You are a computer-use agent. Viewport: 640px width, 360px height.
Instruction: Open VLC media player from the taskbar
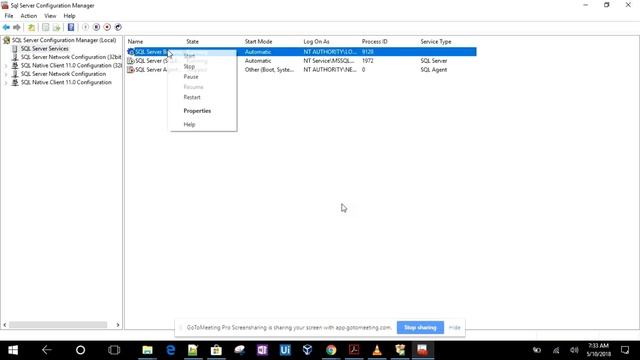click(x=377, y=350)
